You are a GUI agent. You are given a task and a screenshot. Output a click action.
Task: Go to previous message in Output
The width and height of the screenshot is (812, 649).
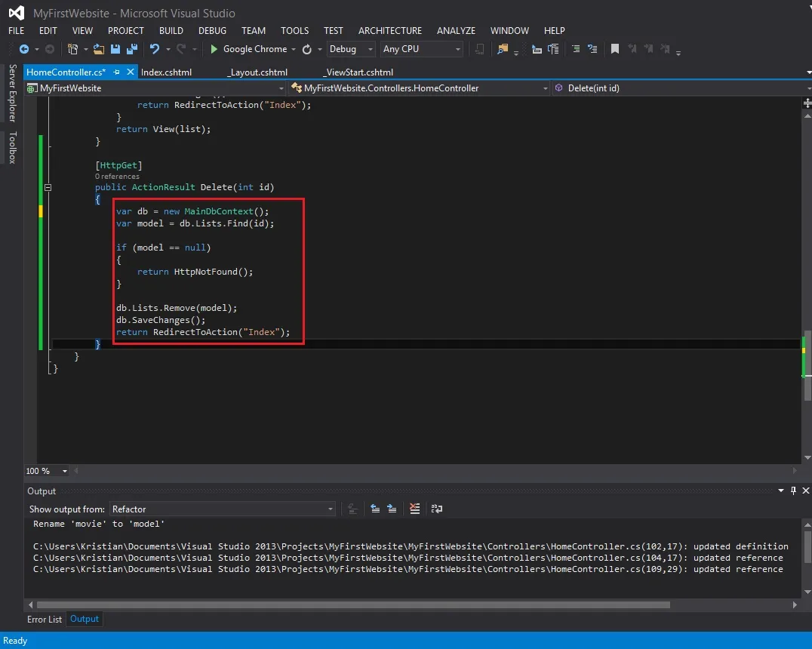375,509
